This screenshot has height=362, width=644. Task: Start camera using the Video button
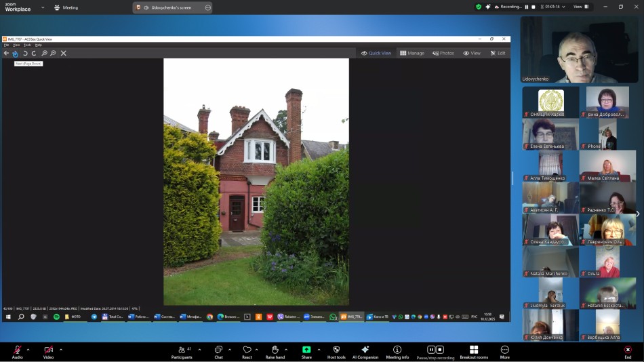(x=48, y=350)
